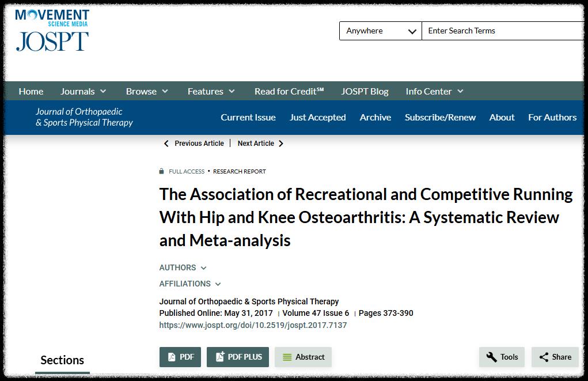This screenshot has width=588, height=381.
Task: Open Just Accepted articles
Action: pyautogui.click(x=318, y=118)
